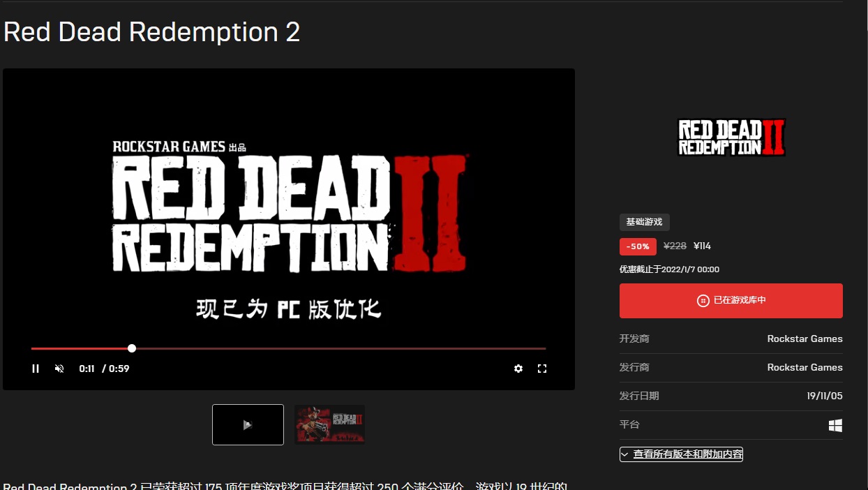868x490 pixels.
Task: Select the trailer video thumbnail
Action: pyautogui.click(x=248, y=424)
